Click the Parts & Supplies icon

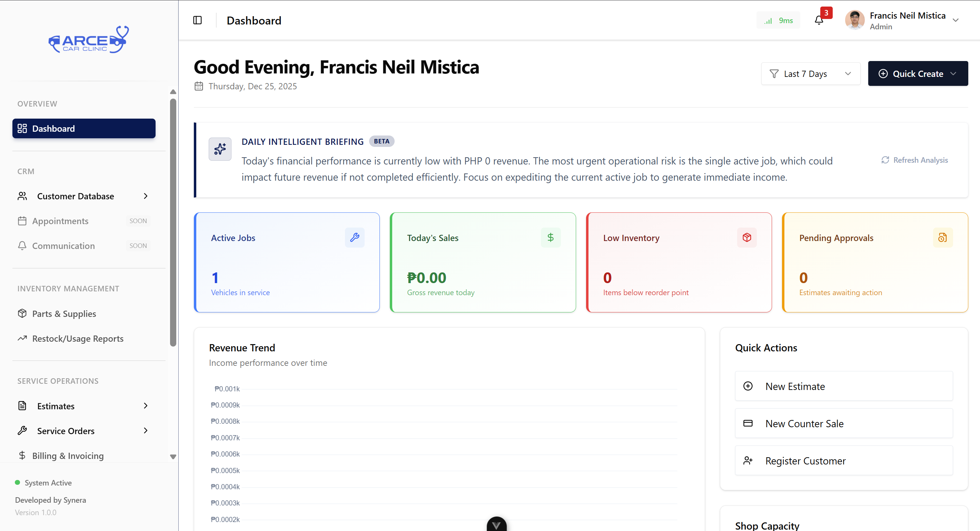22,313
